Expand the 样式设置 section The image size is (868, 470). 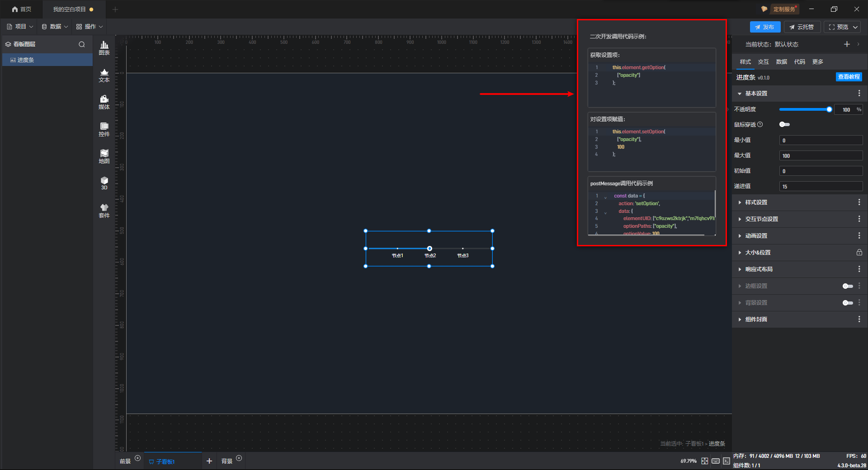(x=756, y=202)
